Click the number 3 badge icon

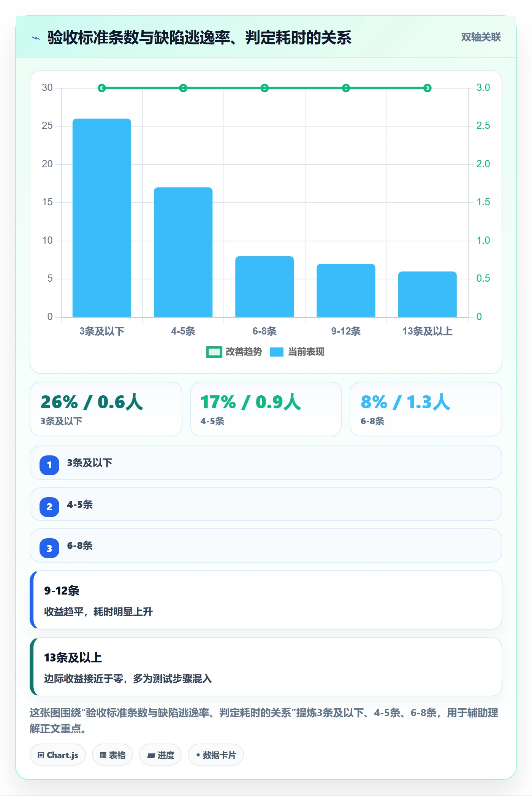[x=49, y=548]
